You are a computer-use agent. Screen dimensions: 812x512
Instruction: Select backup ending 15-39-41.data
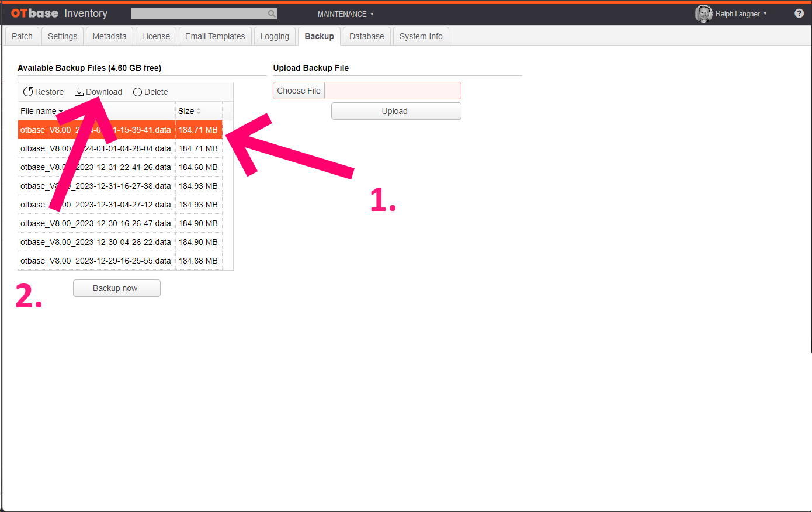[x=96, y=130]
